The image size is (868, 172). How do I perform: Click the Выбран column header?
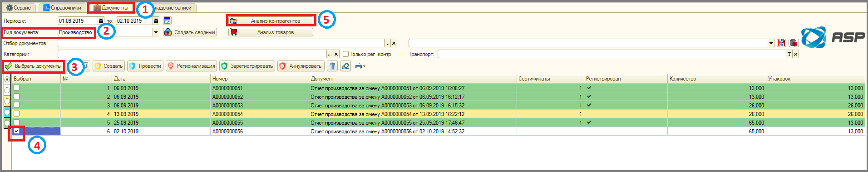click(36, 79)
